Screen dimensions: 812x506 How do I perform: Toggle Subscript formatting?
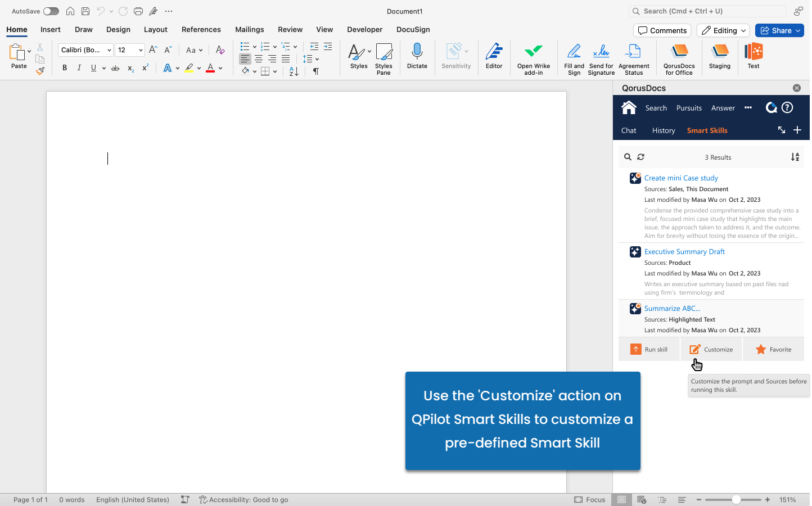pyautogui.click(x=130, y=69)
